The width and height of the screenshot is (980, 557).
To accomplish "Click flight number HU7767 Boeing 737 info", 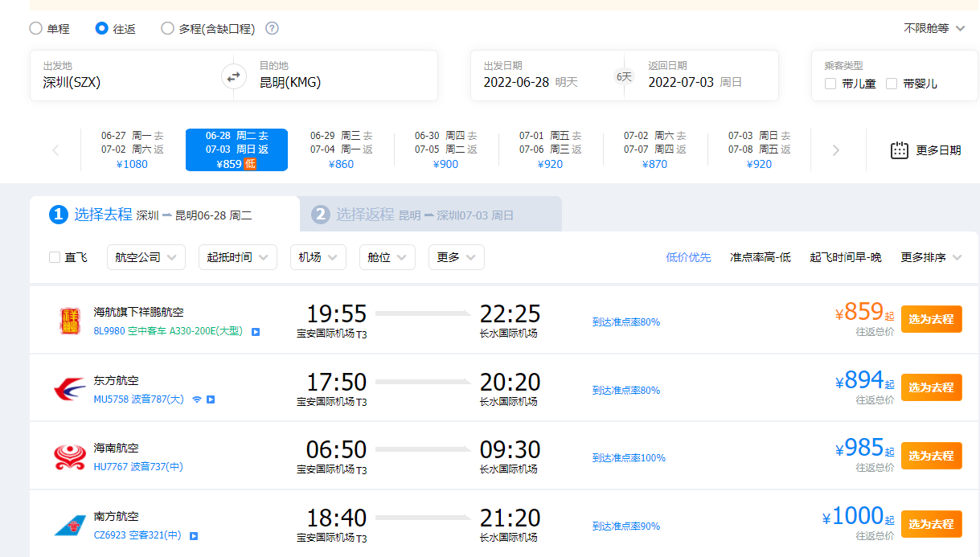I will tap(138, 466).
